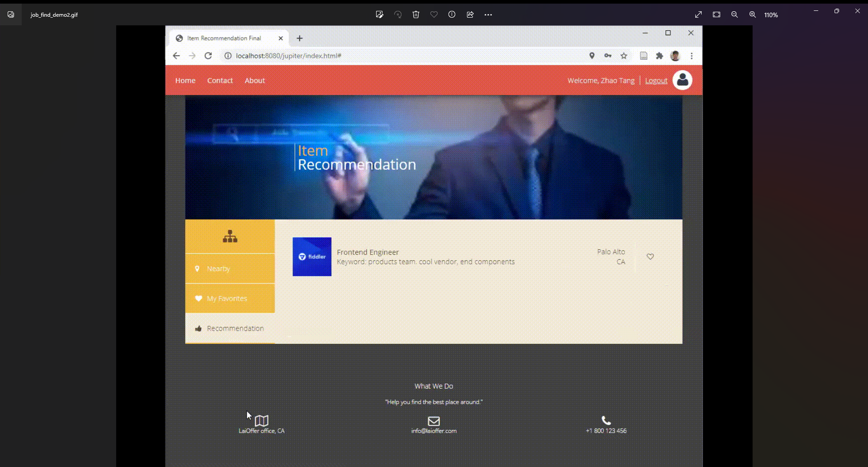Click the Logout link
Screen dimensions: 868x467
(x=656, y=81)
